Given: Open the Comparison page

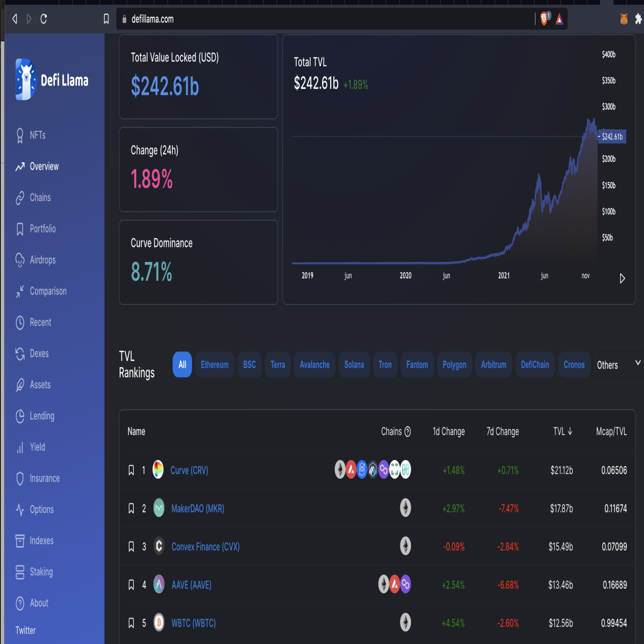Looking at the screenshot, I should [41, 291].
